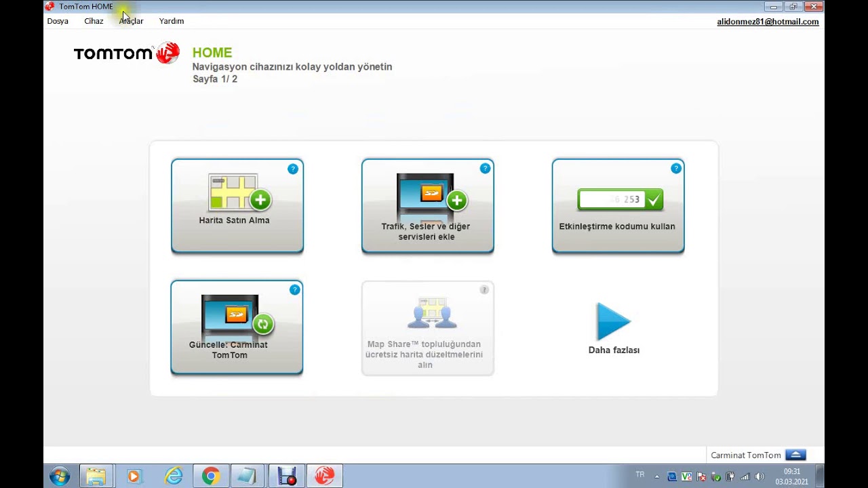Launch Internet Explorer from taskbar
Viewport: 868px width, 488px height.
click(174, 476)
